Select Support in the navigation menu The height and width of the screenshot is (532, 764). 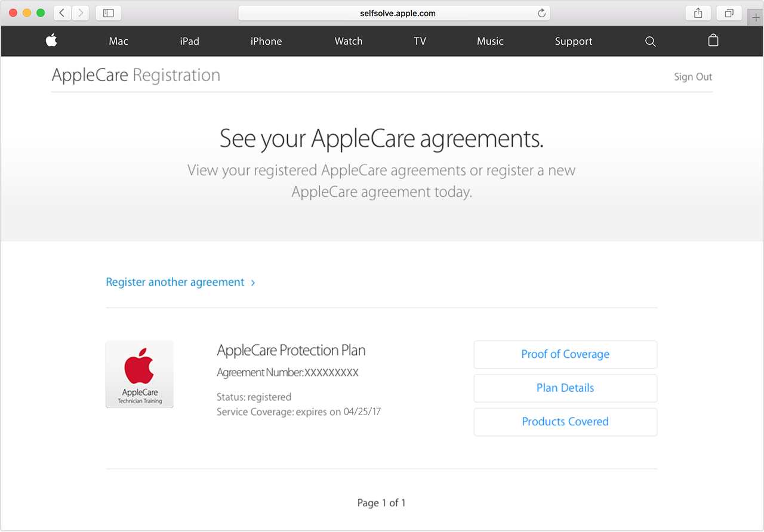[574, 41]
